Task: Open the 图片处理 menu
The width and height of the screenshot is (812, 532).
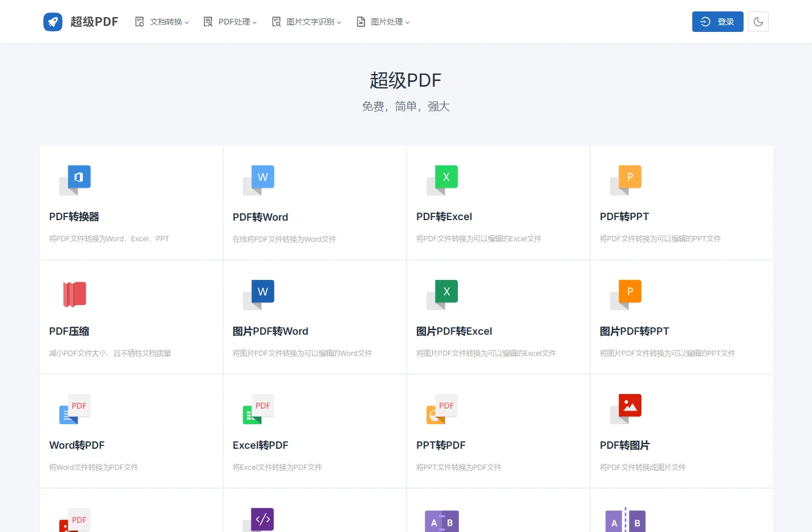Action: (383, 22)
